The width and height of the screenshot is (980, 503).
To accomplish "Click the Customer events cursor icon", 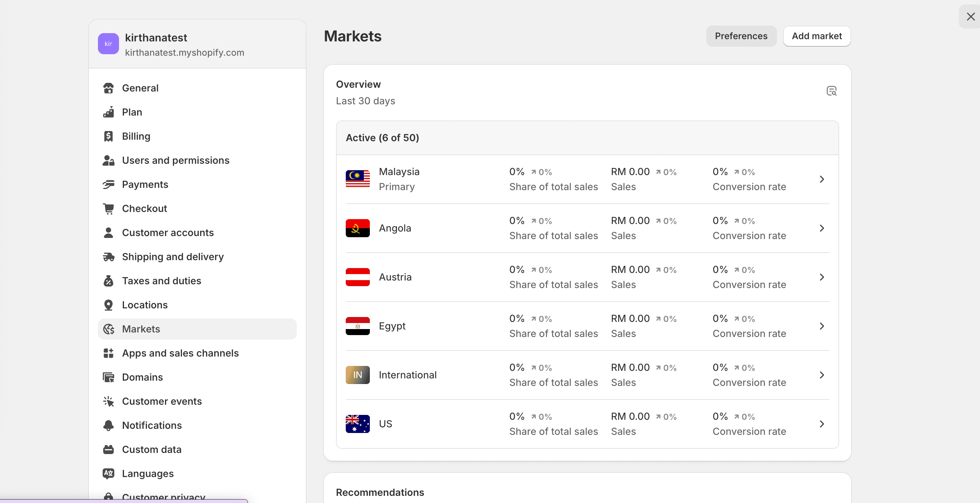I will [x=108, y=401].
